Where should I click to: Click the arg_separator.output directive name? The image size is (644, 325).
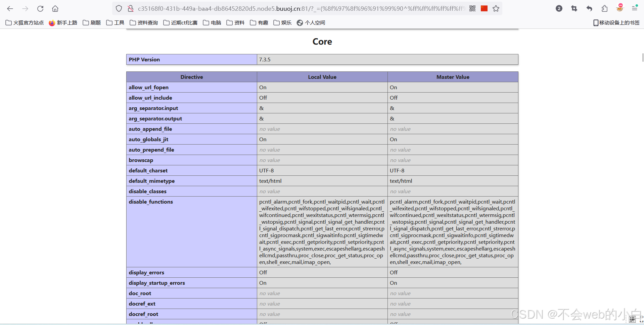pyautogui.click(x=155, y=118)
